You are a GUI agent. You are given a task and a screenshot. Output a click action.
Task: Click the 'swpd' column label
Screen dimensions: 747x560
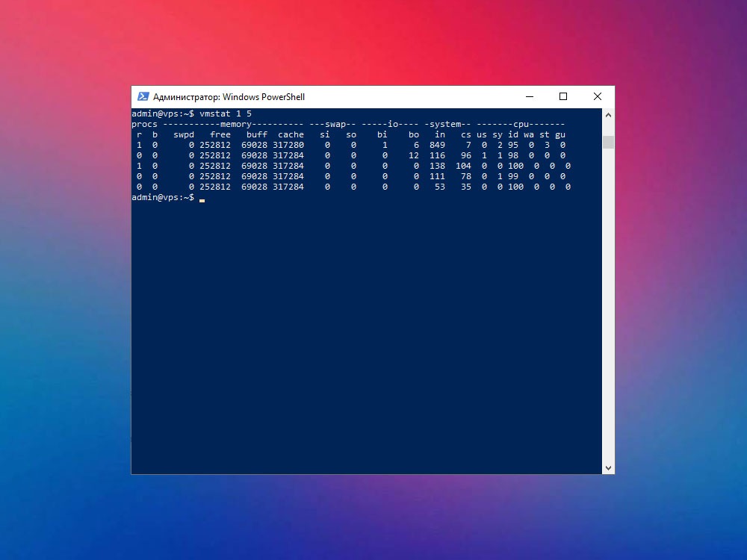(x=184, y=134)
